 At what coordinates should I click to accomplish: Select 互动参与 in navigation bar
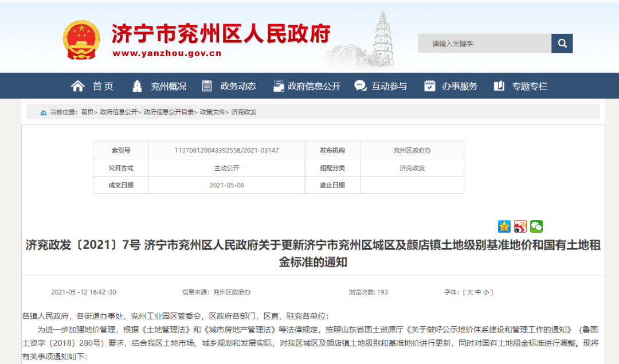[x=381, y=86]
